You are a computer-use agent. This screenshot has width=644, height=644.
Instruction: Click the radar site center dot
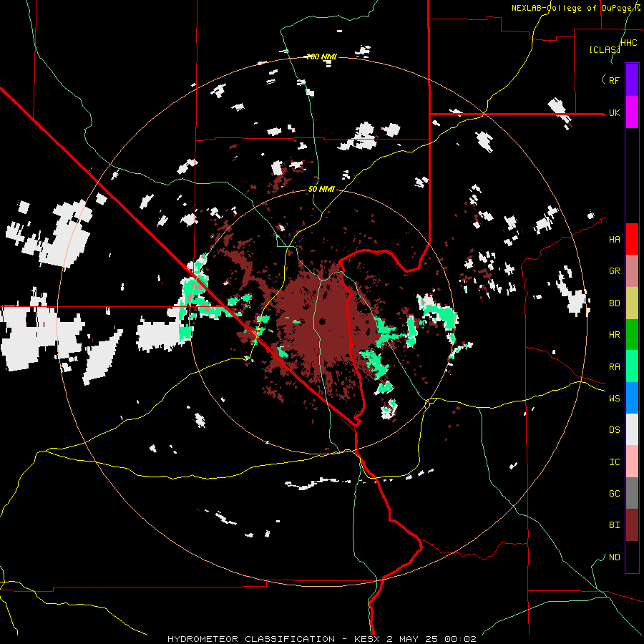coord(323,321)
